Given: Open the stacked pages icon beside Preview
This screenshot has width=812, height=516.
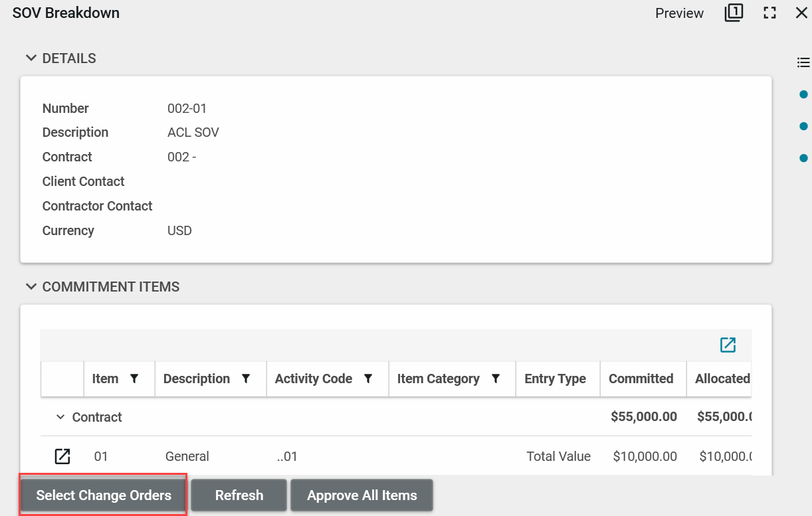Looking at the screenshot, I should (734, 13).
